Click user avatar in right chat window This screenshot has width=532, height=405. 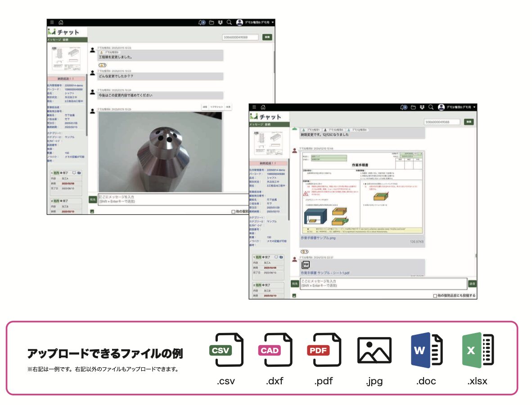442,107
